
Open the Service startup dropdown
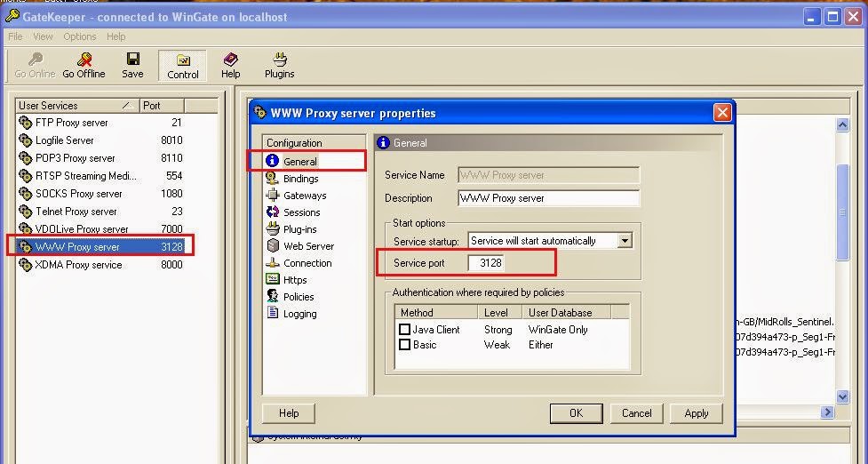625,241
